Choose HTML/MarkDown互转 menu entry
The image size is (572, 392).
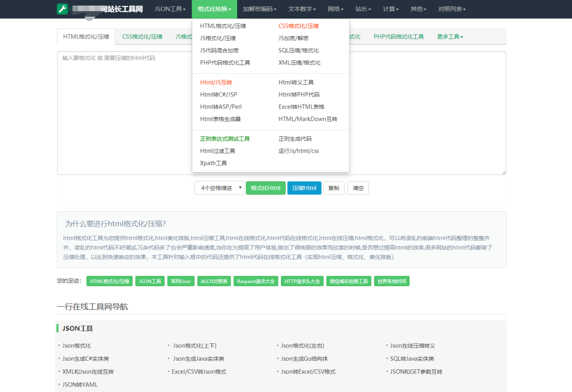(308, 119)
